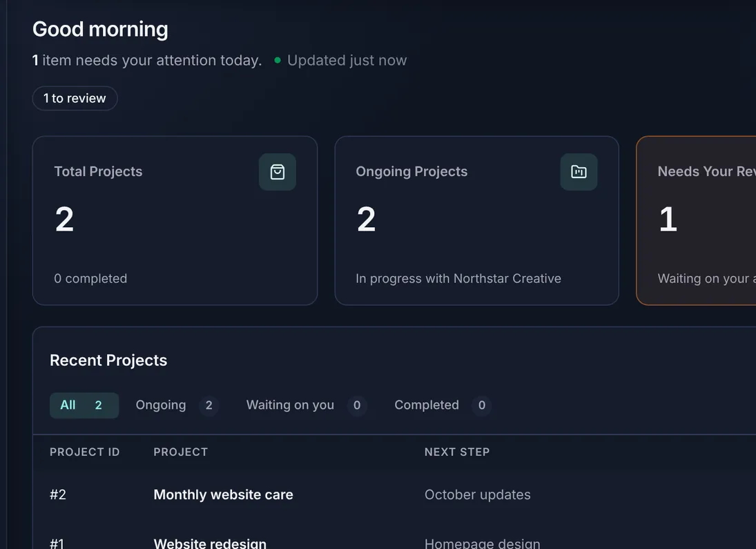This screenshot has width=756, height=549.
Task: Open the '1 to review' pill
Action: 75,99
